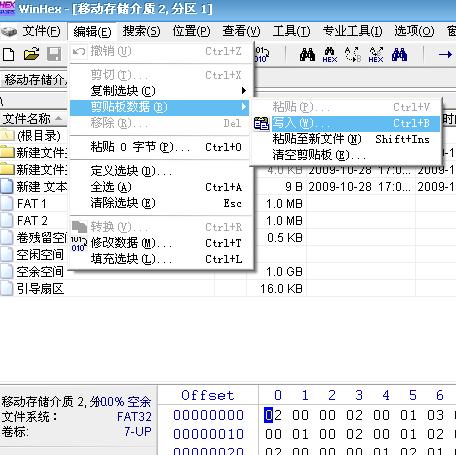Viewport: 456px width, 455px height.
Task: Click the 0.5 KB size cell
Action: pyautogui.click(x=285, y=238)
